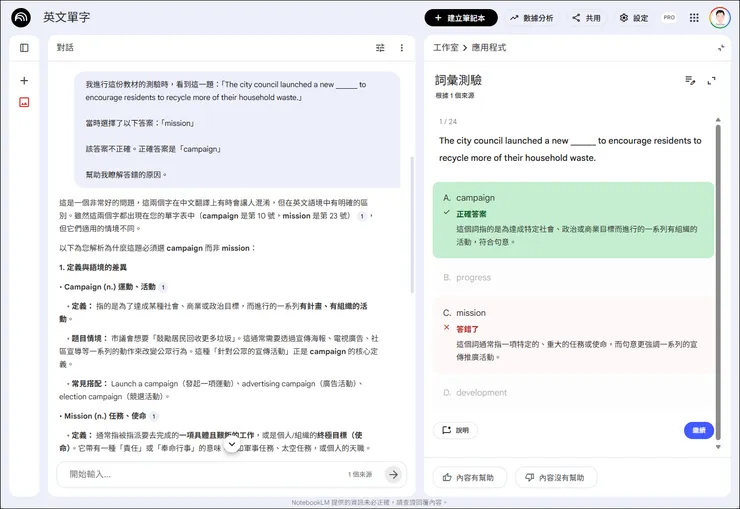The image size is (740, 509).
Task: Click the 共用 share button
Action: 586,18
